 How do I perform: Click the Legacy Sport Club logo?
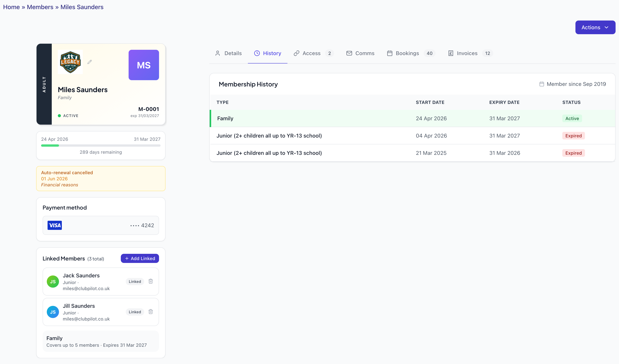tap(70, 62)
